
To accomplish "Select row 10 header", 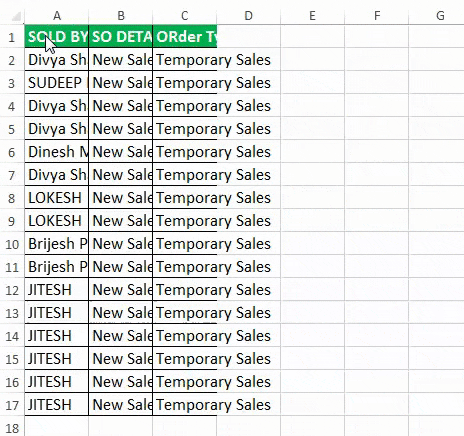I will click(12, 244).
